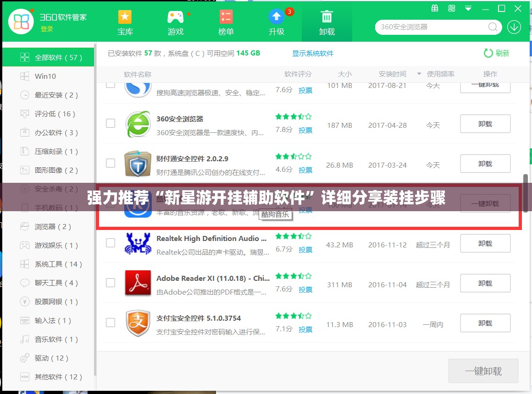Click the 财付通安全控件 shield icon

(x=138, y=164)
